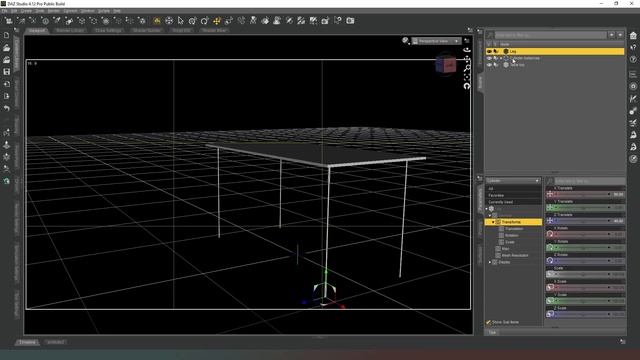Select the arrow-pointer Node Selection tool
Screen dimensions: 640x360
pos(181,21)
